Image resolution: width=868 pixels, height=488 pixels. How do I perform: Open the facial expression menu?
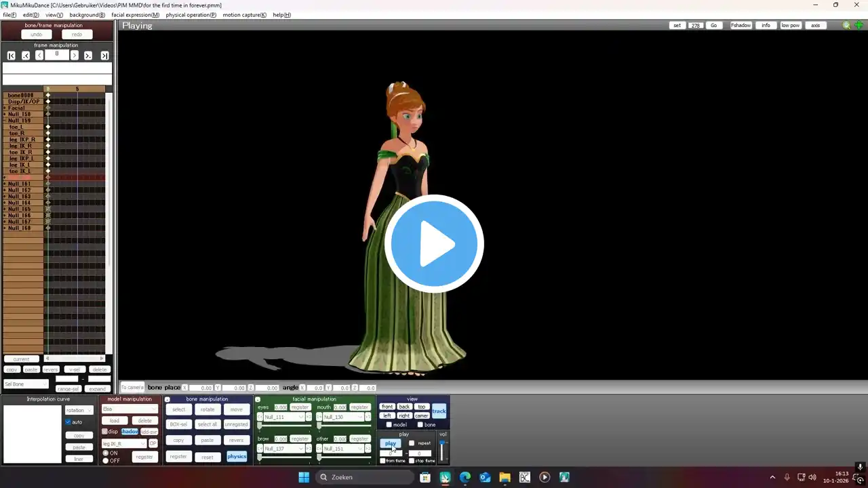click(x=135, y=15)
